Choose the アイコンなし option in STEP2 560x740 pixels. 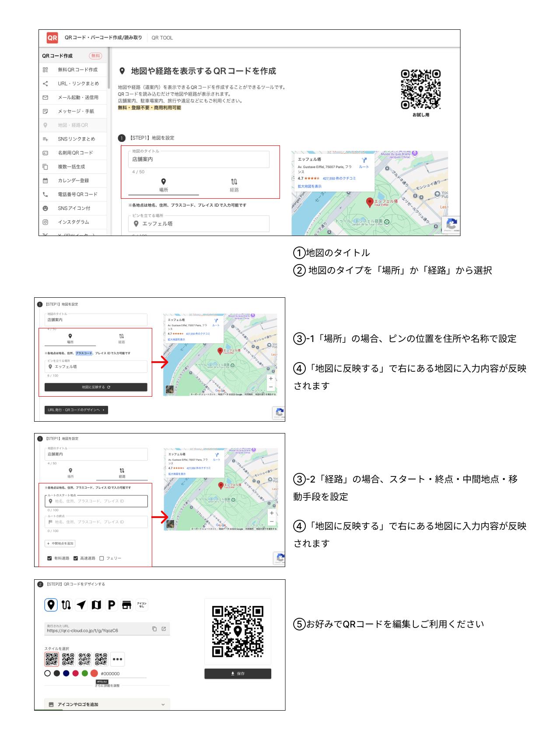tap(141, 605)
